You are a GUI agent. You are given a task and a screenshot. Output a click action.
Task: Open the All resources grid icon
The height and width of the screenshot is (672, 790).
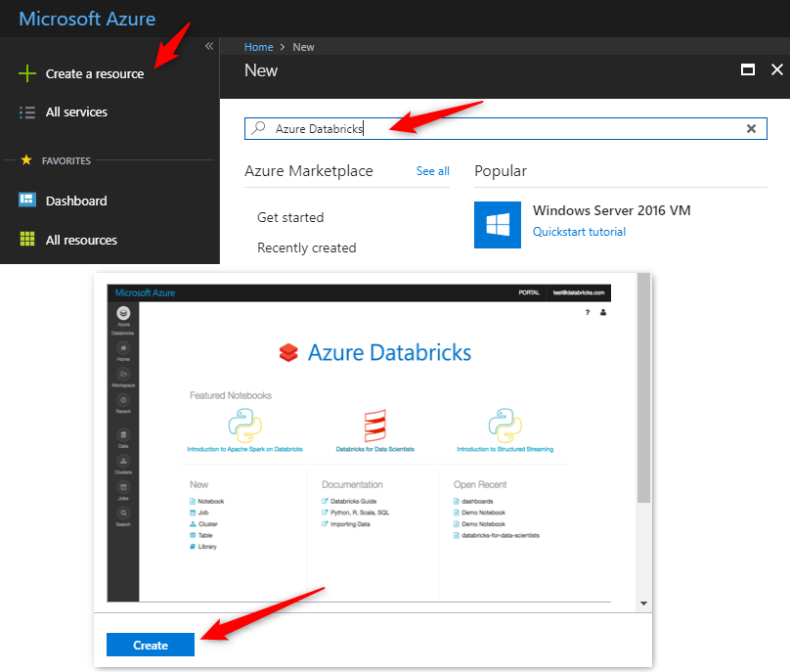click(27, 239)
